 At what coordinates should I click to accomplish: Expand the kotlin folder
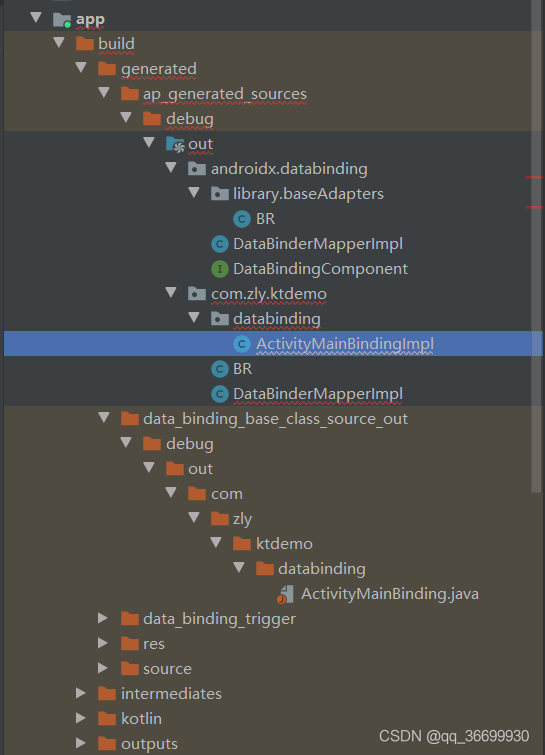coord(80,718)
